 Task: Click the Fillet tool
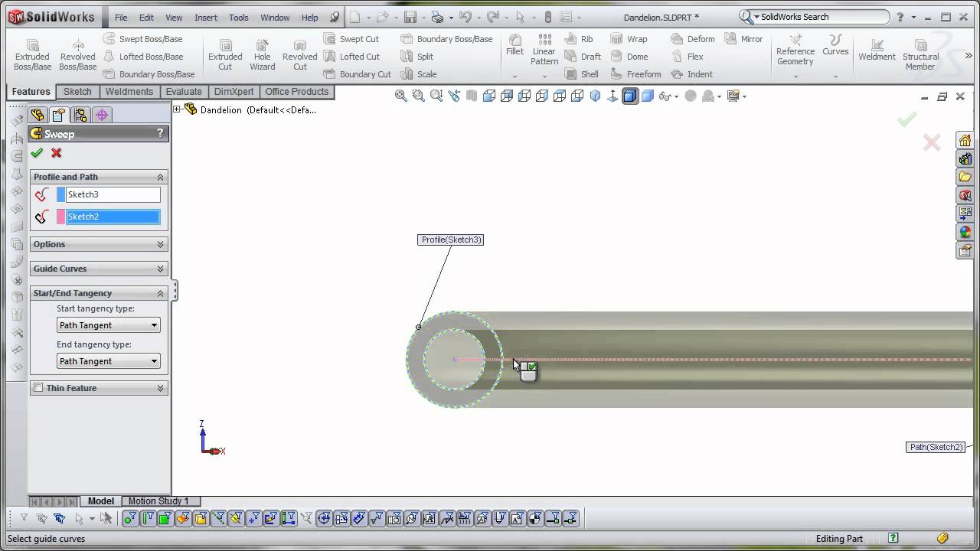pyautogui.click(x=514, y=45)
